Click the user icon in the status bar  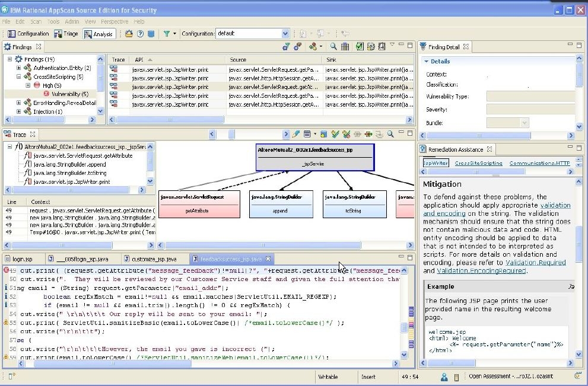(444, 377)
